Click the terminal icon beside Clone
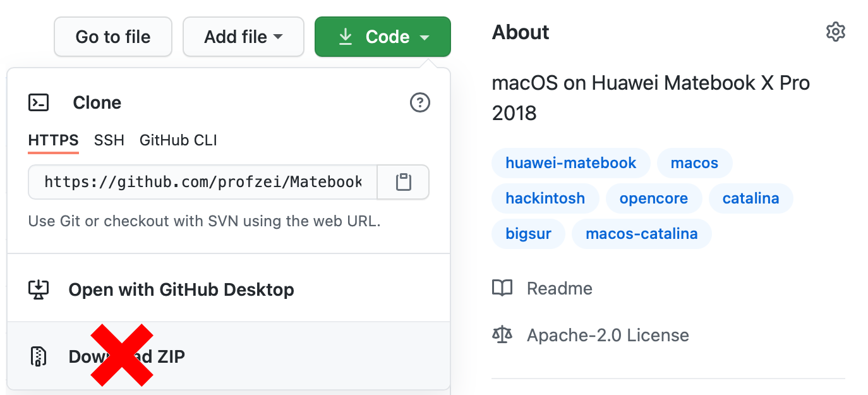Screen dimensions: 868x395 [x=39, y=102]
